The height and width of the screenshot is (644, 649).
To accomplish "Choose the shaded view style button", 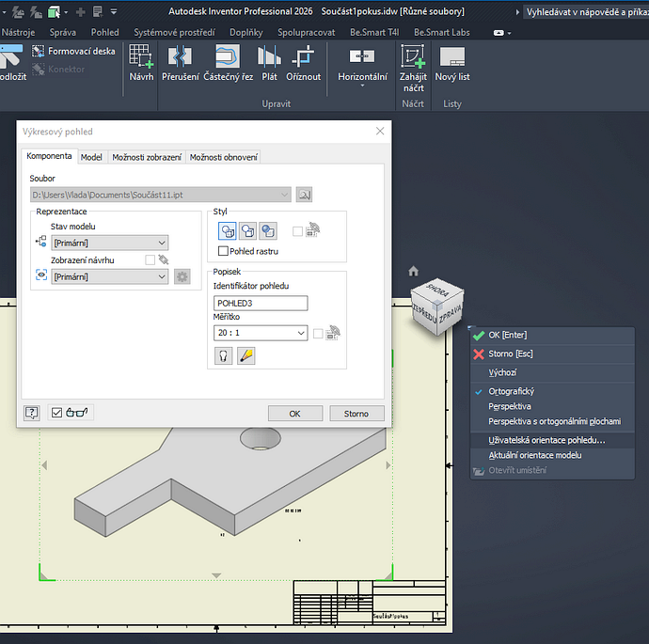I will 268,230.
